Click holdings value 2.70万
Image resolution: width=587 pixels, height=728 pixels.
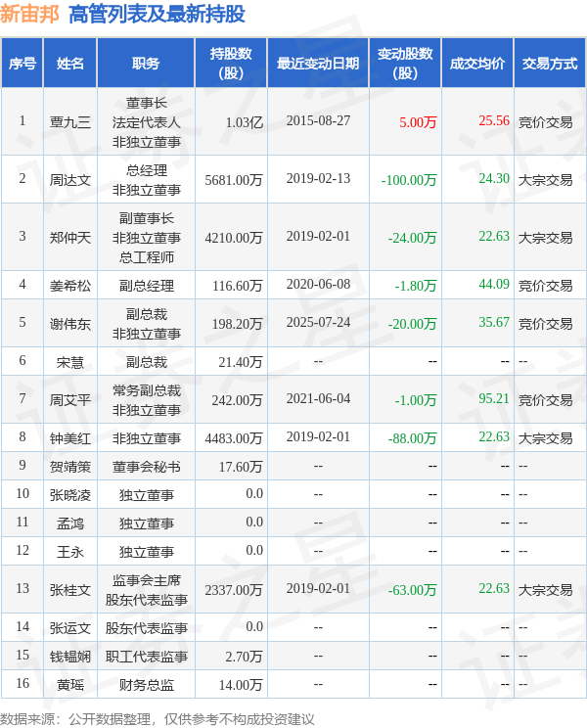click(x=244, y=656)
